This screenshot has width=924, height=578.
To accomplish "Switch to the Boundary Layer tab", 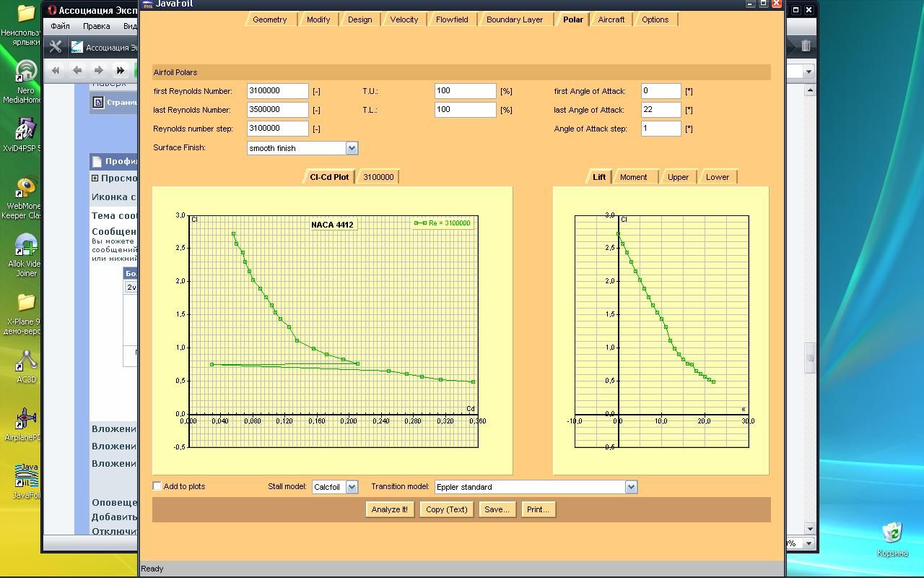I will 514,20.
